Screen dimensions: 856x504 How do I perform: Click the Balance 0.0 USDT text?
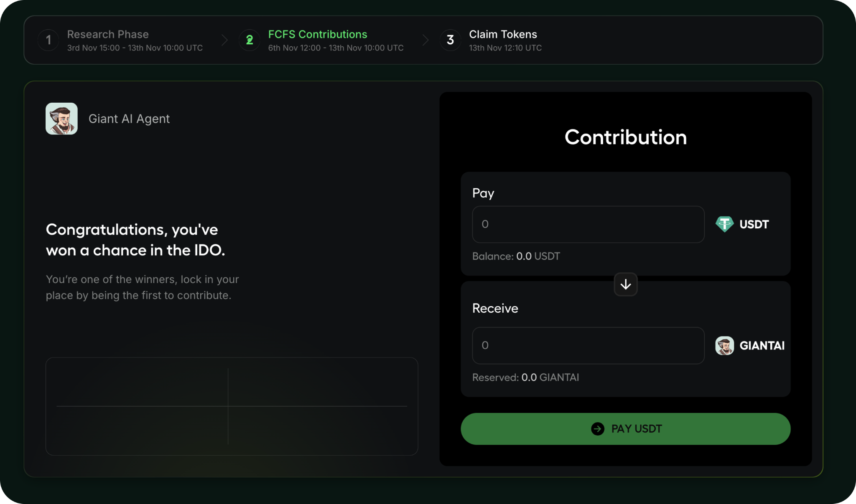point(516,256)
